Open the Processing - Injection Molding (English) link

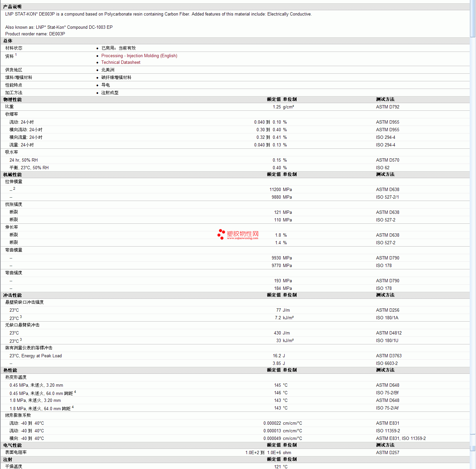pos(139,56)
